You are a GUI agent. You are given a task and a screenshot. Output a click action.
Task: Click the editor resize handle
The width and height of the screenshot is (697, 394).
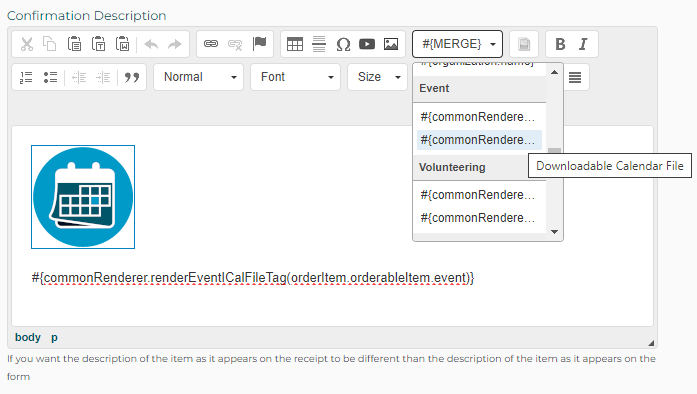651,343
